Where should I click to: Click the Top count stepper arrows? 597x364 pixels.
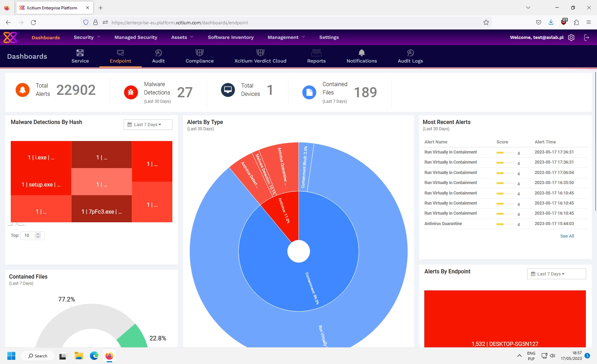pyautogui.click(x=38, y=235)
